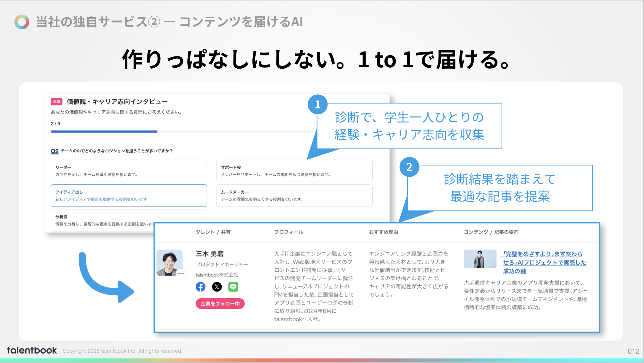Select the サポート役 answer option
This screenshot has width=644, height=363.
click(294, 171)
